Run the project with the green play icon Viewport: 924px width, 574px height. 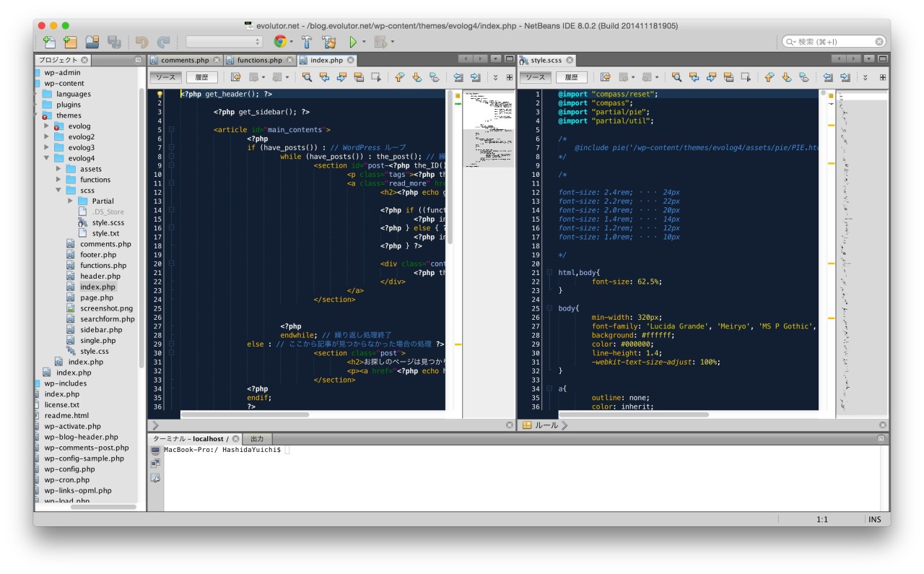tap(353, 41)
